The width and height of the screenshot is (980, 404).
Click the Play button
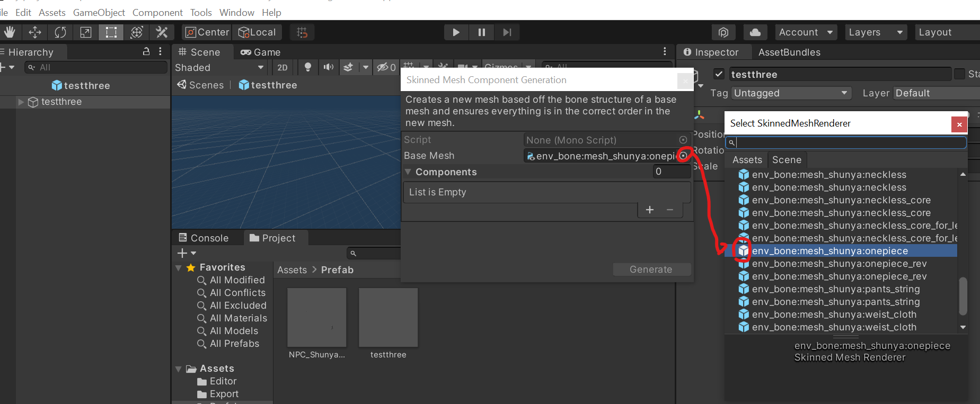click(x=456, y=32)
